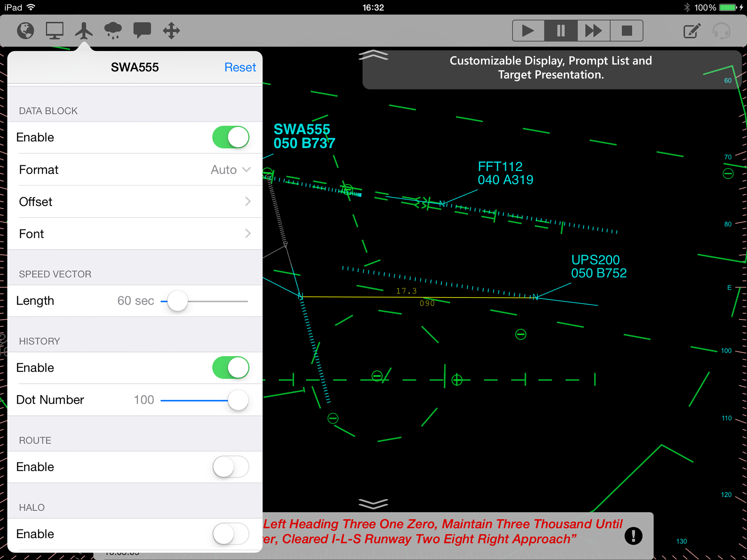
Task: Fast-forward the simulation
Action: point(593,31)
